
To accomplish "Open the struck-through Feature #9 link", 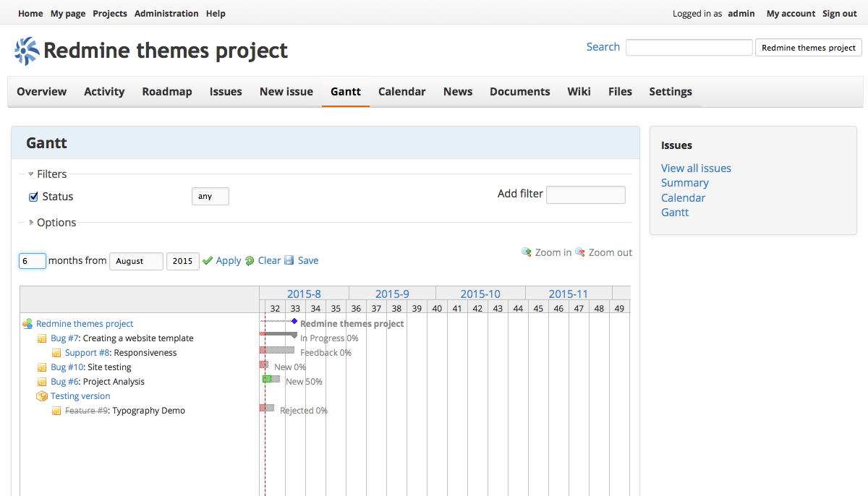I will click(x=86, y=411).
